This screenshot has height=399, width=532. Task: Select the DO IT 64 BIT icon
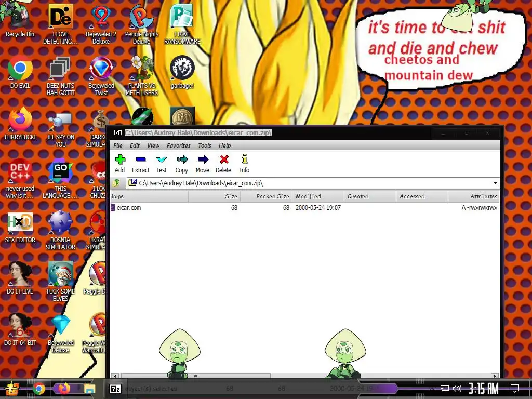pos(20,329)
